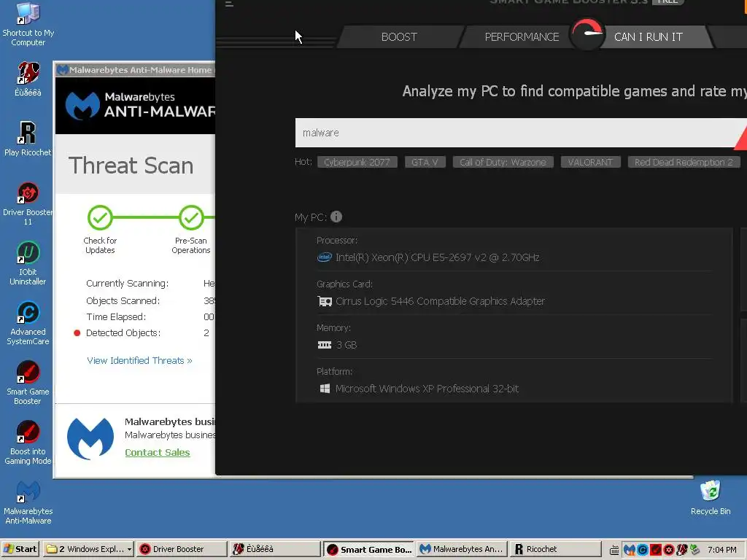Click the Threat Scan heading

(x=131, y=166)
